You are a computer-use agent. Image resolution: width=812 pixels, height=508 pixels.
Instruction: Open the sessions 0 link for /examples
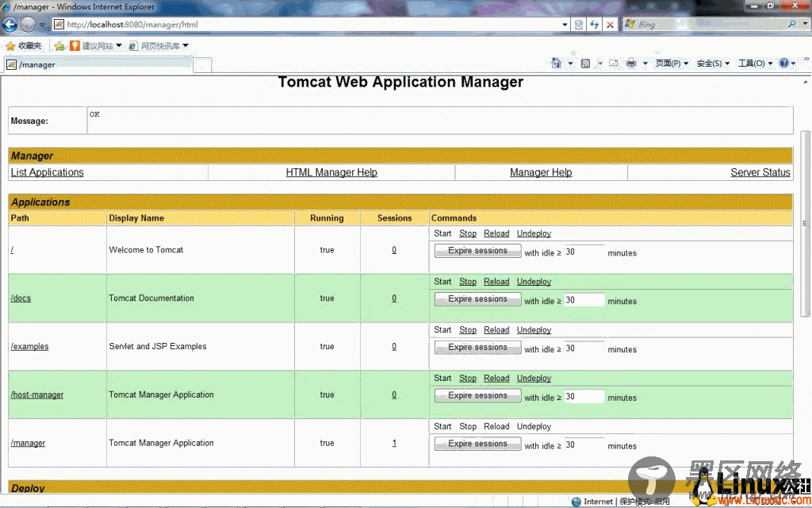point(394,346)
